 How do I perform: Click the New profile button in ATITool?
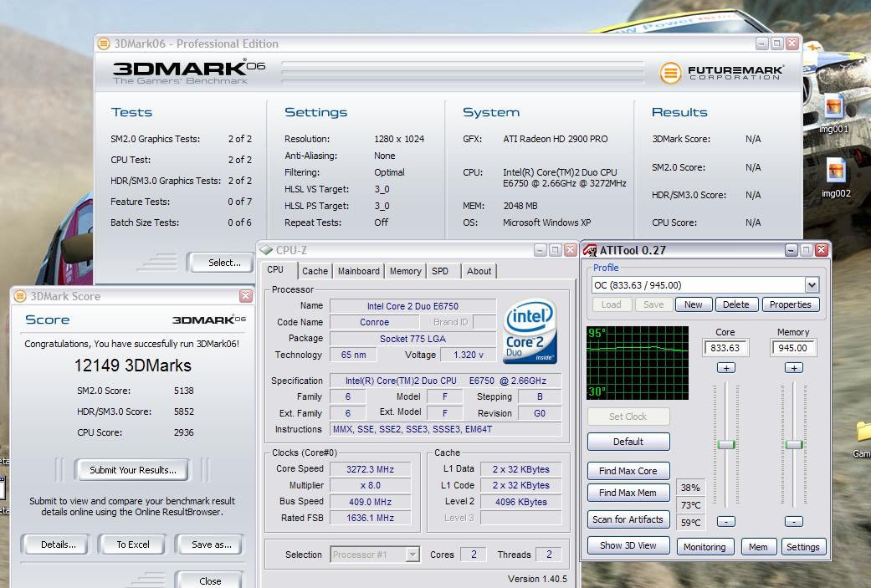click(x=694, y=304)
